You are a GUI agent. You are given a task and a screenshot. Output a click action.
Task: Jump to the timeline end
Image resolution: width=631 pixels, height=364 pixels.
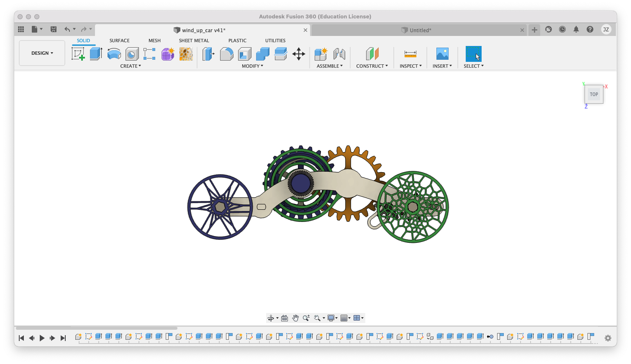coord(63,338)
